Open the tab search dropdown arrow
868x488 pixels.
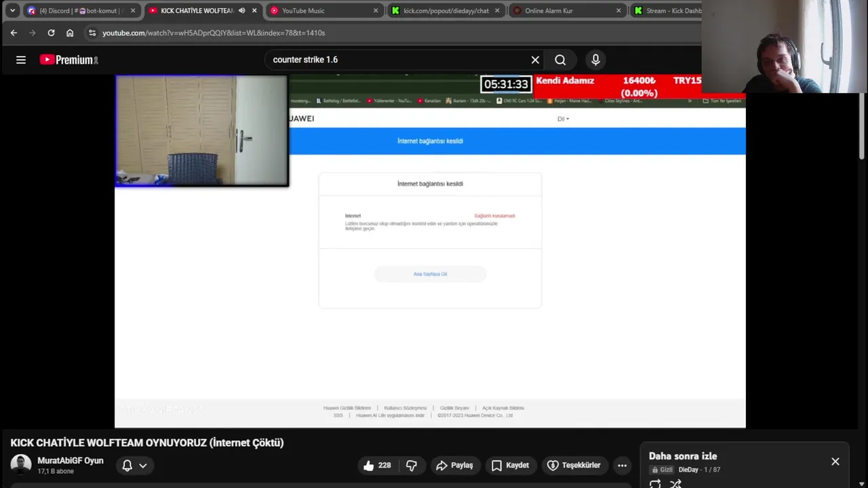[12, 11]
